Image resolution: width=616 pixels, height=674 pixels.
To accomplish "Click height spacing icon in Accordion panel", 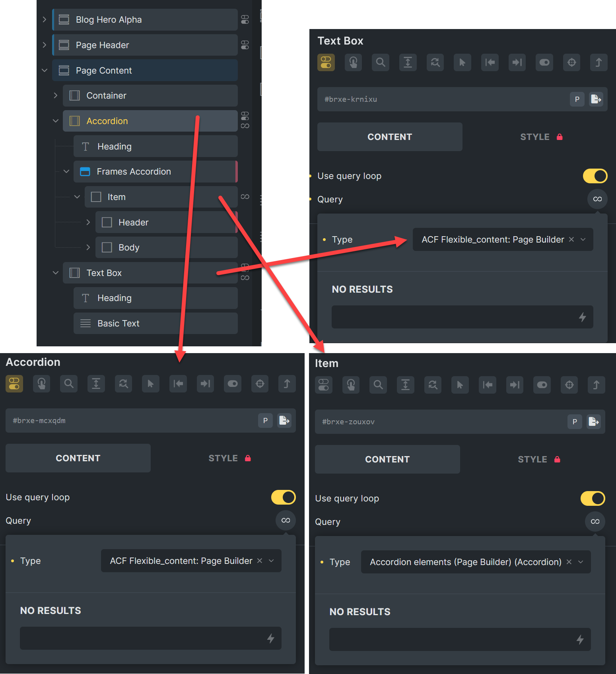I will coord(96,384).
